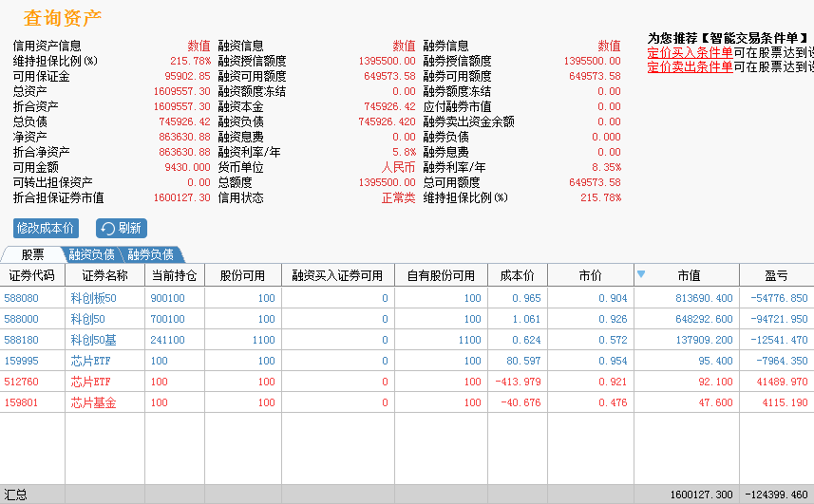Click cost price 80.597
The width and height of the screenshot is (814, 504).
pyautogui.click(x=523, y=361)
